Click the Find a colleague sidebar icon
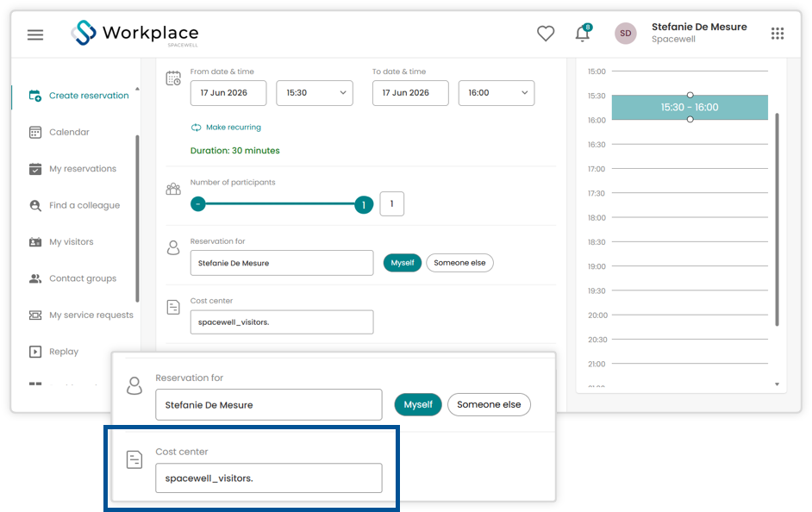Viewport: 812px width, 512px height. point(35,205)
